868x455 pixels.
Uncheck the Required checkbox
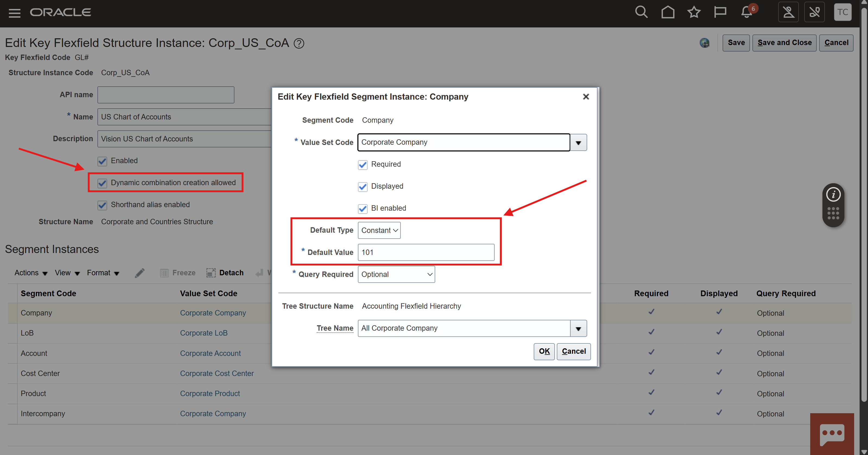(x=363, y=165)
